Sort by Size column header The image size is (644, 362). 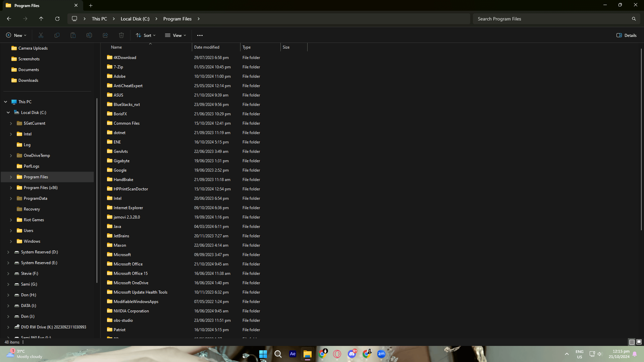(x=294, y=47)
